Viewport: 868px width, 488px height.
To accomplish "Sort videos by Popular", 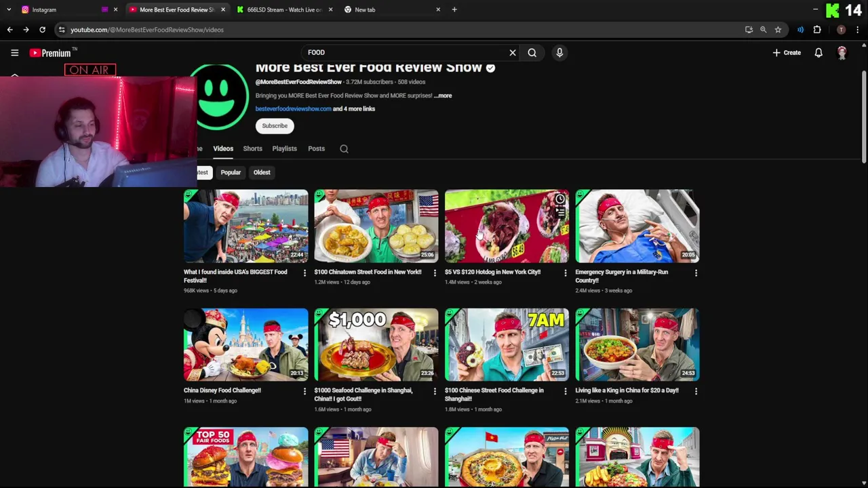I will [231, 172].
